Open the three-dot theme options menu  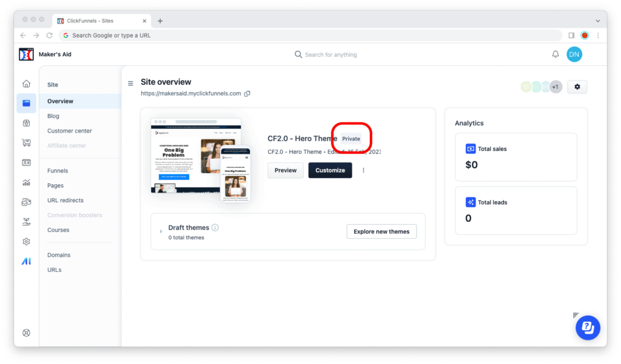pyautogui.click(x=363, y=170)
